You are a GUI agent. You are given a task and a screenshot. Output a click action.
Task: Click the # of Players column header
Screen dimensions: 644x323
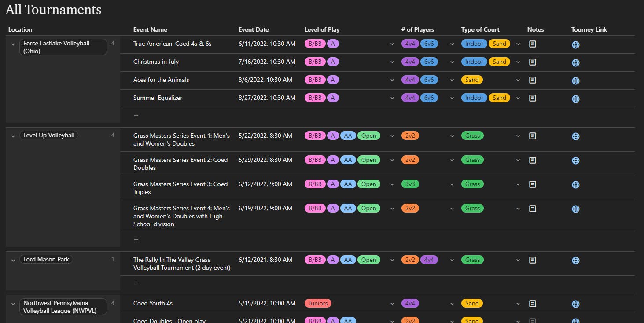pos(418,29)
